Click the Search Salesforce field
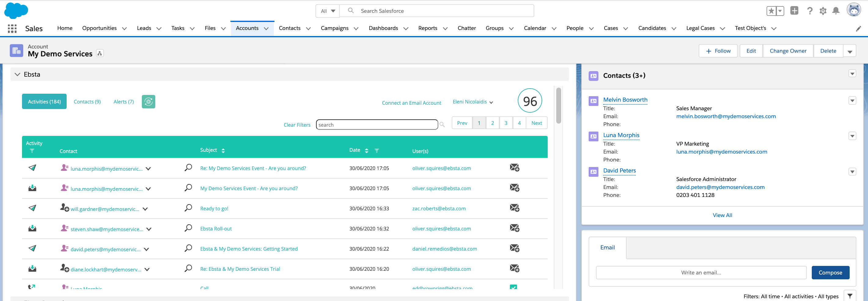 tap(437, 11)
